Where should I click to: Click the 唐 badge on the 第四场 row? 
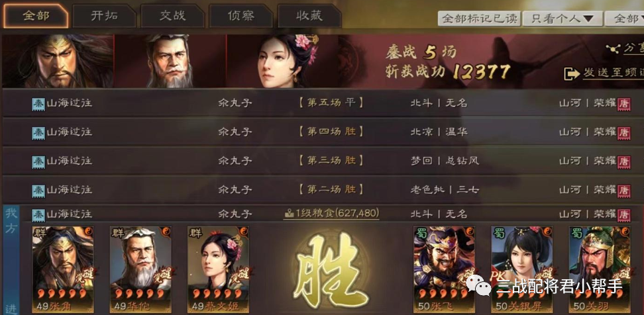point(624,133)
